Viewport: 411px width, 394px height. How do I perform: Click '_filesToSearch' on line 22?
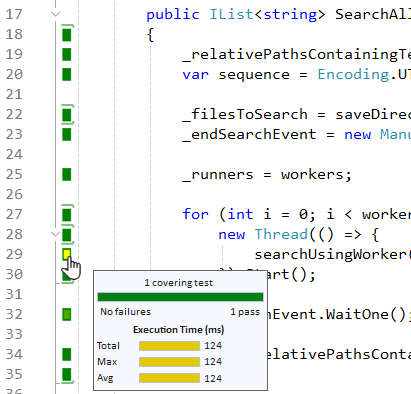point(245,114)
